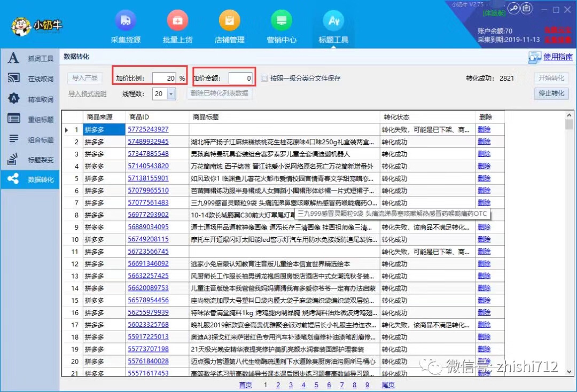Image resolution: width=577 pixels, height=392 pixels.
Task: Open product ID 57489932945 link
Action: (x=148, y=142)
